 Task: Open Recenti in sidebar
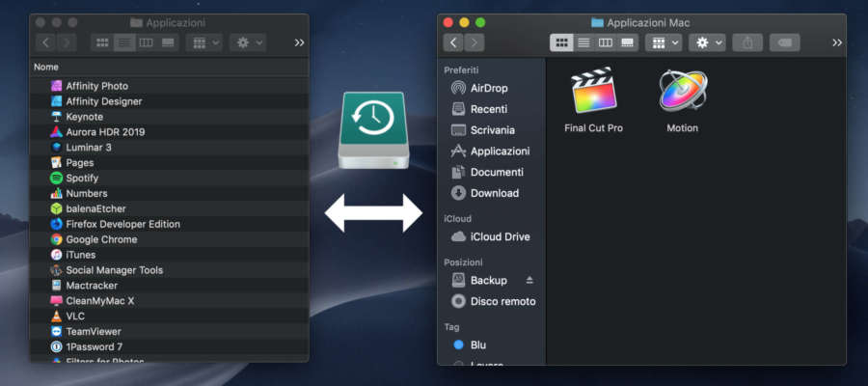(x=489, y=109)
